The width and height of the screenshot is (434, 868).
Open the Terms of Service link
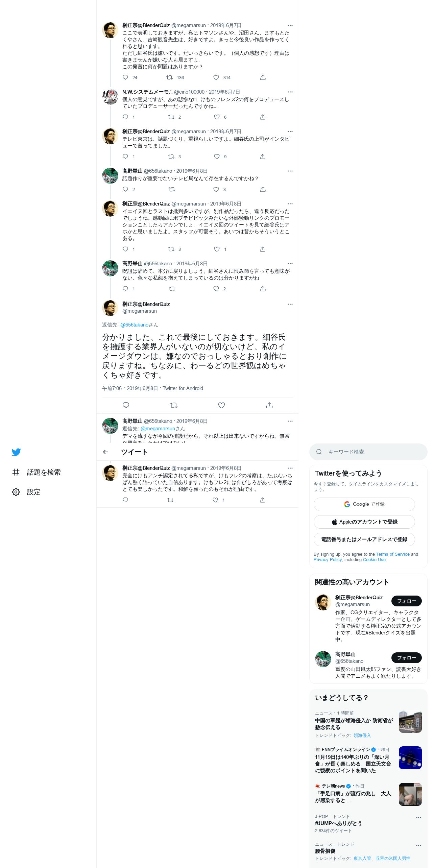click(x=393, y=554)
